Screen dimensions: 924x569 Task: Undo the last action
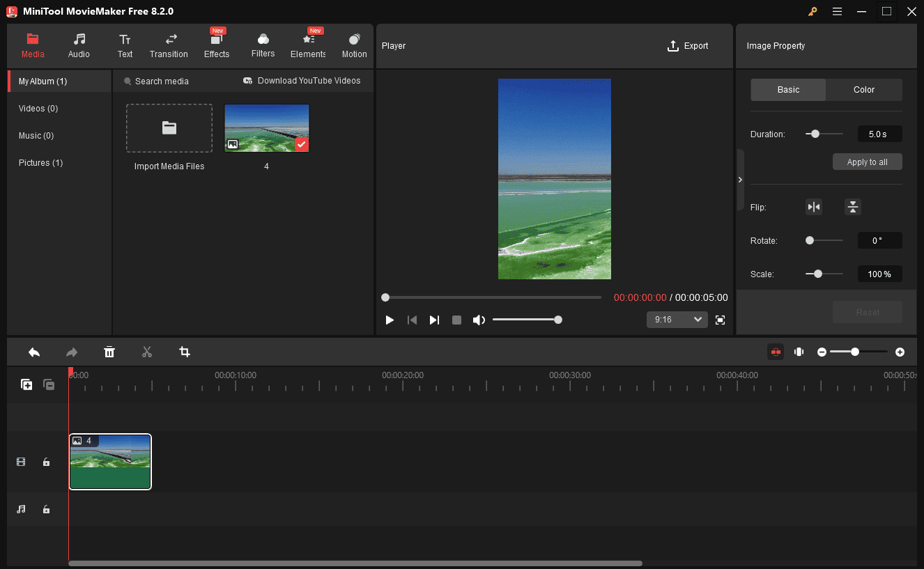coord(34,352)
